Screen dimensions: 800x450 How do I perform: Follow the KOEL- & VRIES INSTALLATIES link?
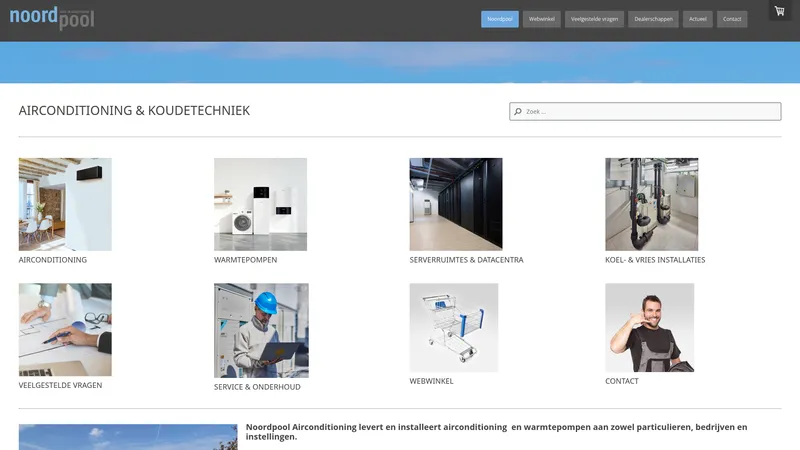pos(655,260)
